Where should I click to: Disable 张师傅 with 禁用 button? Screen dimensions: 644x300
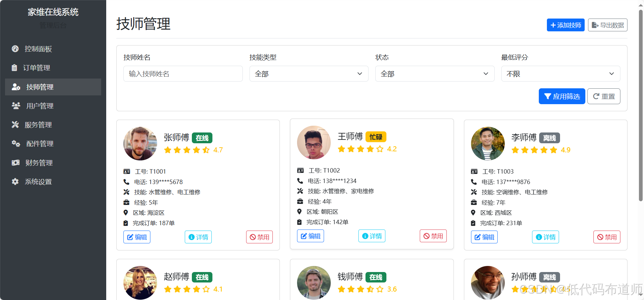(x=260, y=237)
